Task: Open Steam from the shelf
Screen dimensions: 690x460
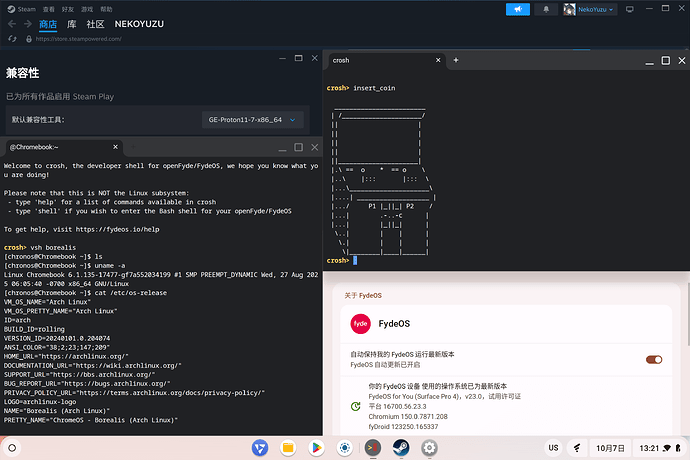Action: pyautogui.click(x=401, y=448)
